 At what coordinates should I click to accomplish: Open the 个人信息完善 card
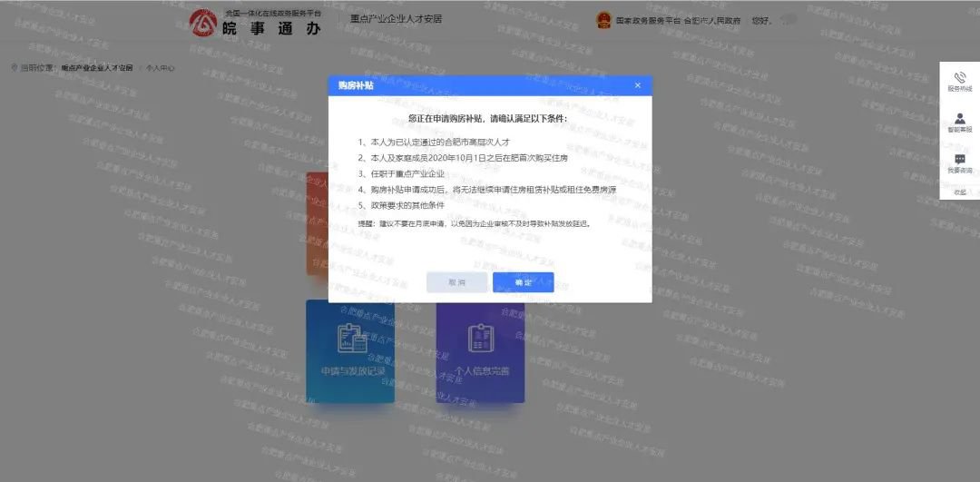(x=481, y=352)
